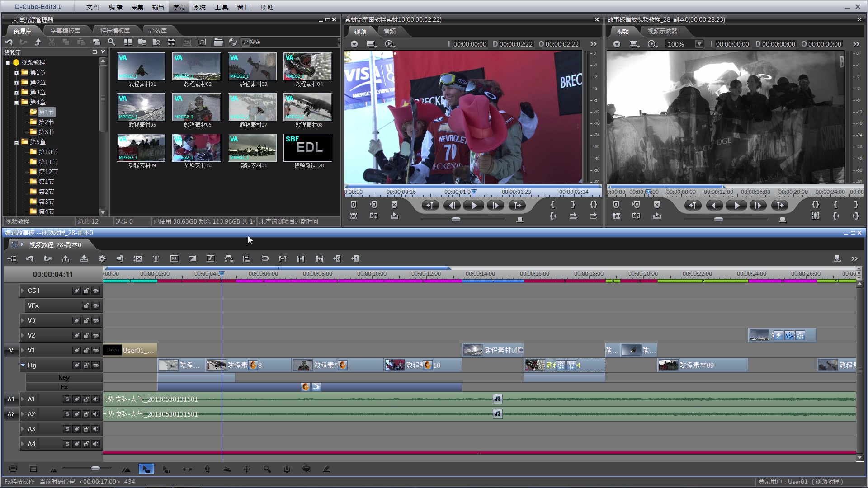Toggle lock on CG1 track

pos(86,291)
